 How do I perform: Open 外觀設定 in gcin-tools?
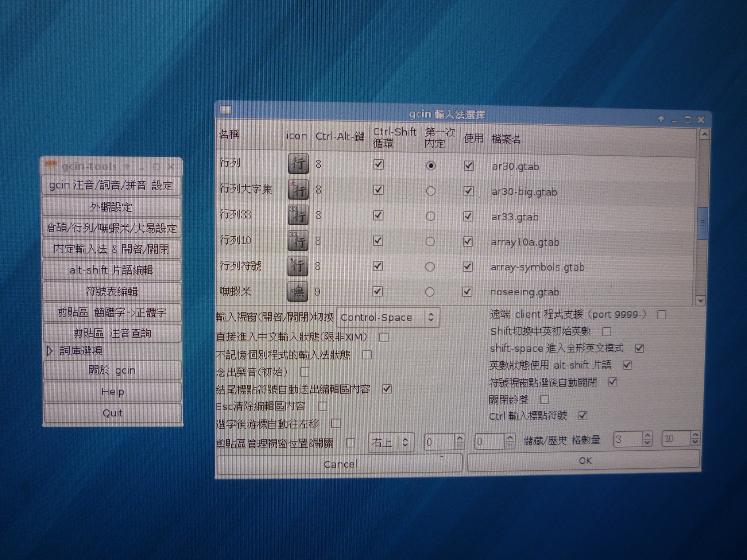coord(111,207)
